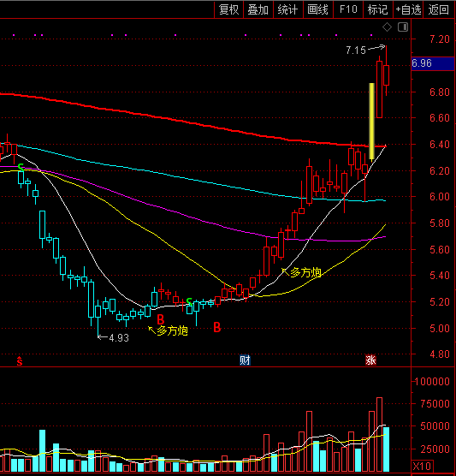Click the 6.40 price axis label
Image resolution: width=456 pixels, height=476 pixels.
pyautogui.click(x=439, y=145)
